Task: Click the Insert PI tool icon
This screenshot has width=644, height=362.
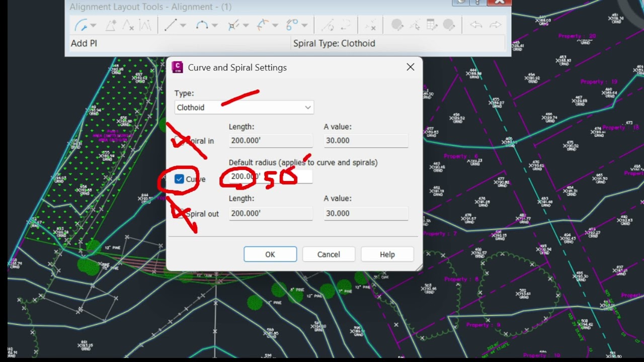Action: pyautogui.click(x=111, y=25)
